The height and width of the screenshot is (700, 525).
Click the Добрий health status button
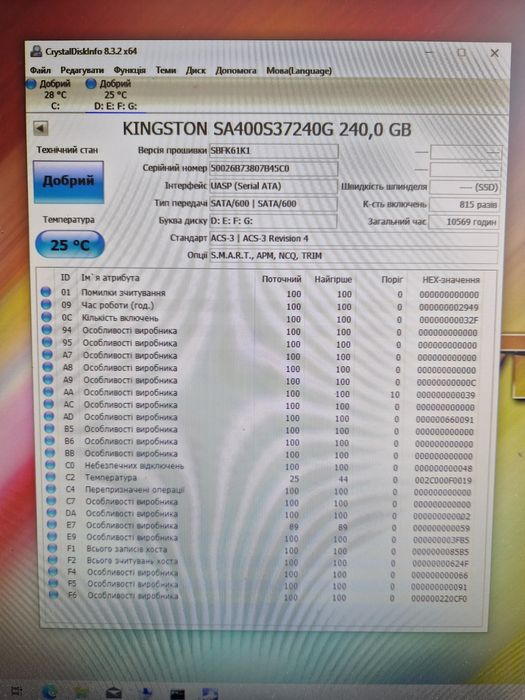pos(68,182)
